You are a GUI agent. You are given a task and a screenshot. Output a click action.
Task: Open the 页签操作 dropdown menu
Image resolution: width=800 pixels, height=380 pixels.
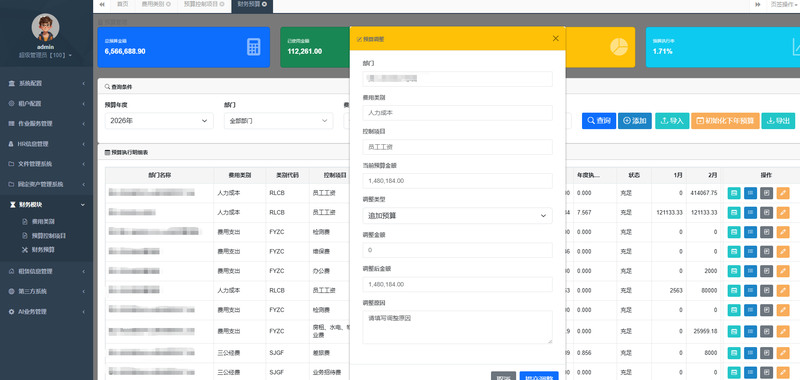click(x=784, y=4)
